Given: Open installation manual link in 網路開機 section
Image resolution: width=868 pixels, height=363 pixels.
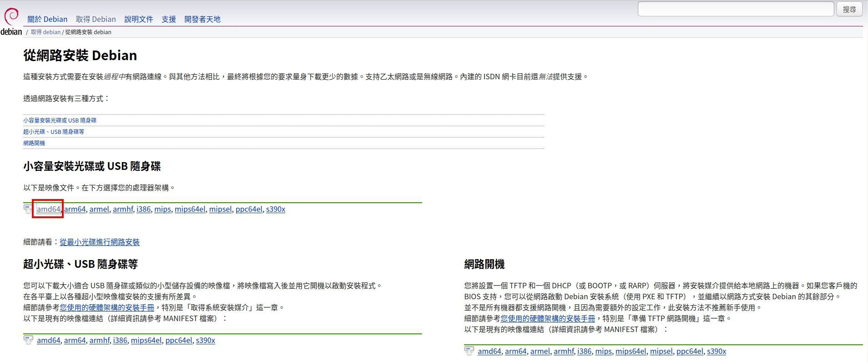Looking at the screenshot, I should (x=548, y=318).
